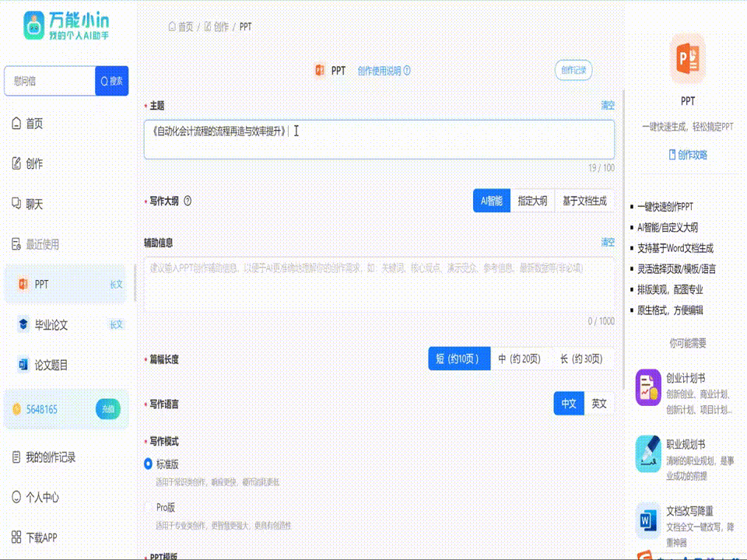
Task: Open the 创业计划书 purple icon
Action: 647,387
